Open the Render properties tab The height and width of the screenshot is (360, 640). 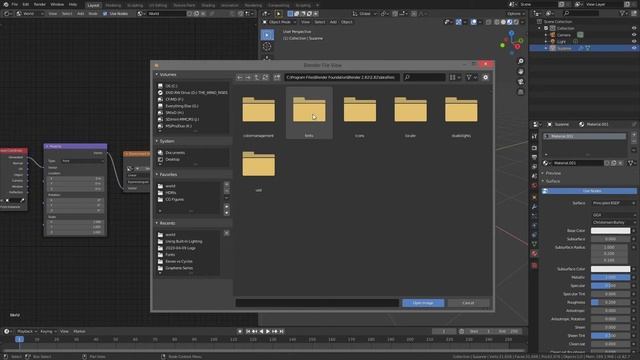534,148
